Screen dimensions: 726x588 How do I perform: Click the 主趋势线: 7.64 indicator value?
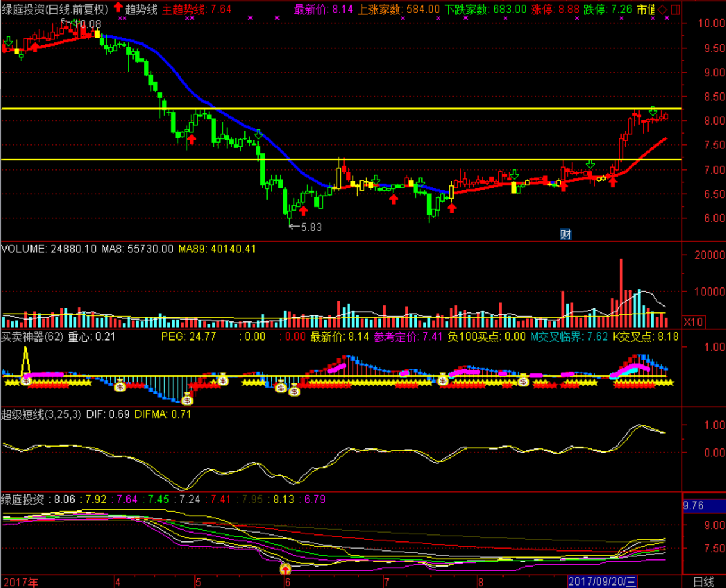point(197,9)
